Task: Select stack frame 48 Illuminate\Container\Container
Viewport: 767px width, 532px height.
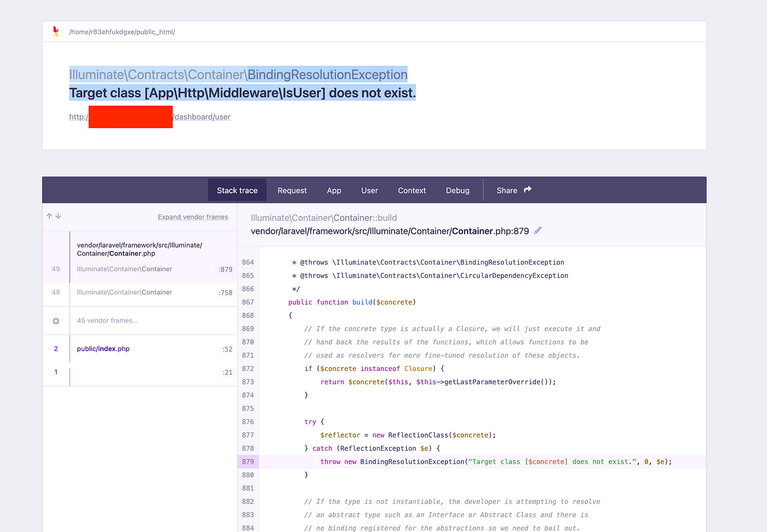Action: point(140,293)
